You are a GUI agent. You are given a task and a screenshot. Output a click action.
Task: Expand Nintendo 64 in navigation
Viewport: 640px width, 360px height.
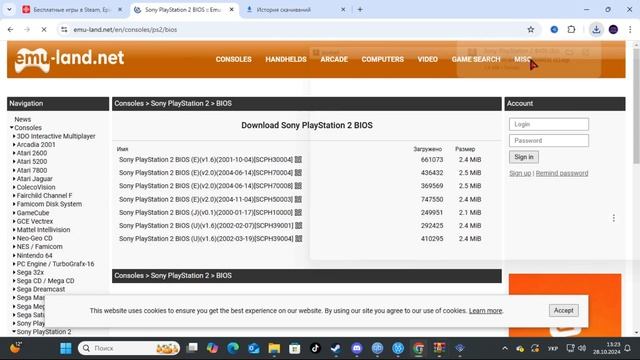tap(14, 256)
